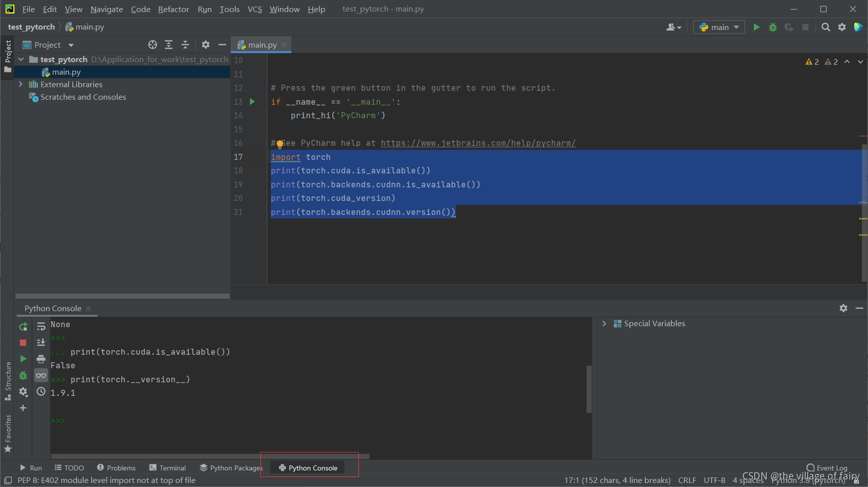Viewport: 868px width, 487px height.
Task: Click the run gutter arrow on line 13
Action: pos(252,102)
